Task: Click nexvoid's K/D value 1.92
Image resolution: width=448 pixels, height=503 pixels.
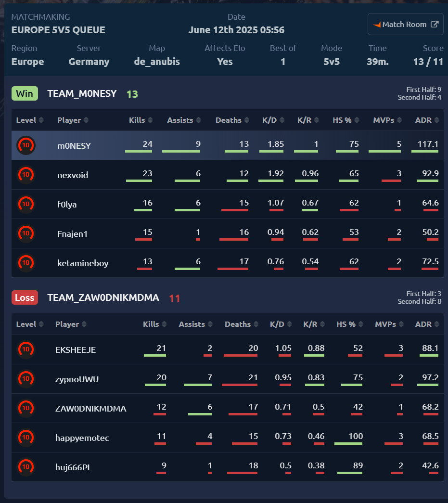Action: tap(275, 174)
